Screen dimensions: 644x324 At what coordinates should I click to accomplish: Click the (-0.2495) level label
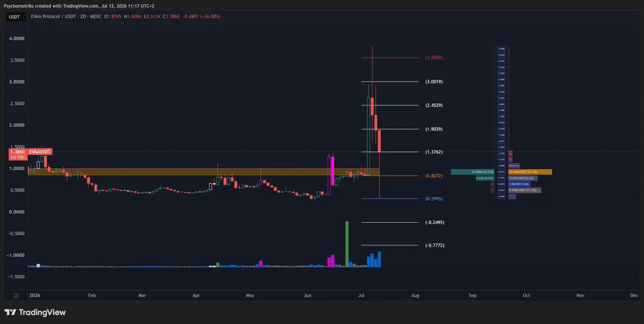click(x=434, y=222)
